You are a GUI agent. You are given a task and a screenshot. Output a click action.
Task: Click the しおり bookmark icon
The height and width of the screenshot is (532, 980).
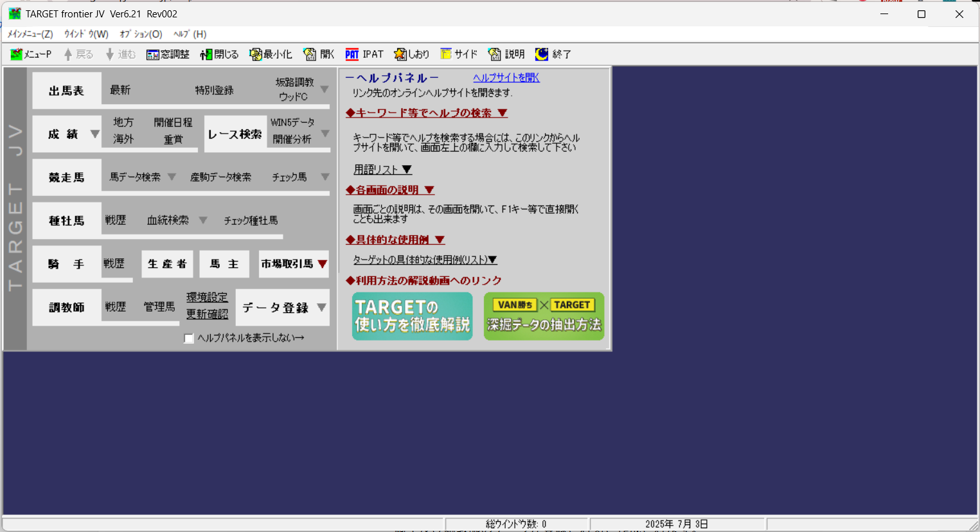point(400,55)
